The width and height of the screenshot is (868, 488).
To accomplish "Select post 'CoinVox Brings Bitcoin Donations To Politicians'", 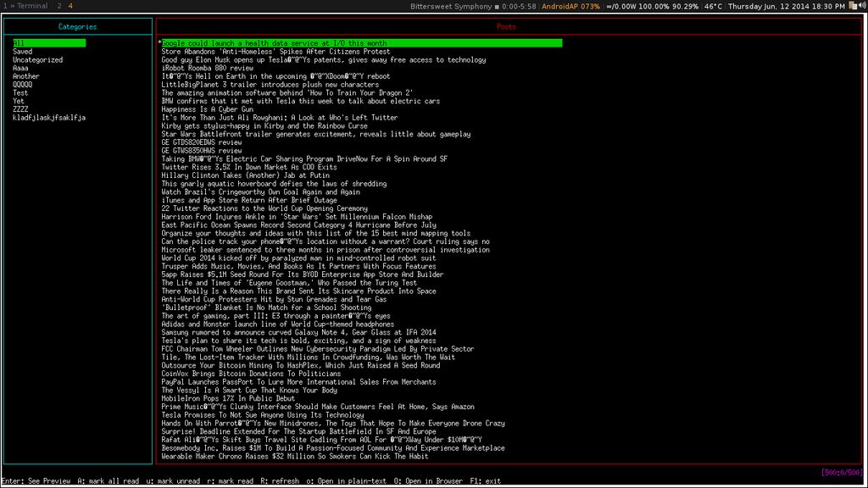I will pyautogui.click(x=251, y=374).
